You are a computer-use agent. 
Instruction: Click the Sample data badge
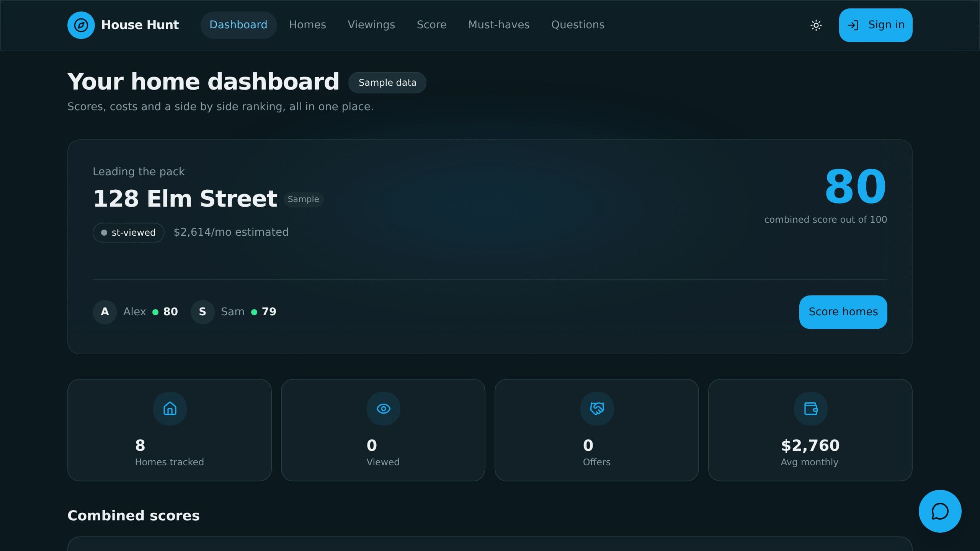pos(387,83)
